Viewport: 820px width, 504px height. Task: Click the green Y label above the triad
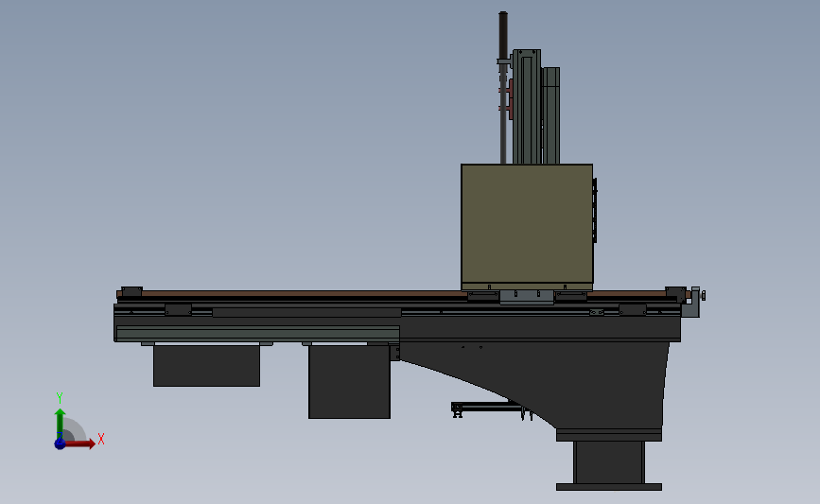coord(60,398)
